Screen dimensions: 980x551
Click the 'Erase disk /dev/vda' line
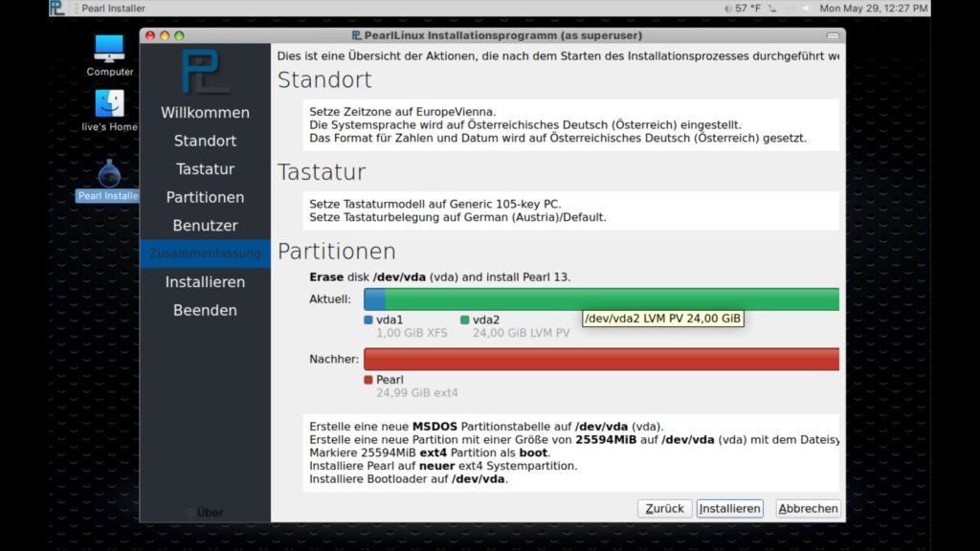tap(439, 276)
